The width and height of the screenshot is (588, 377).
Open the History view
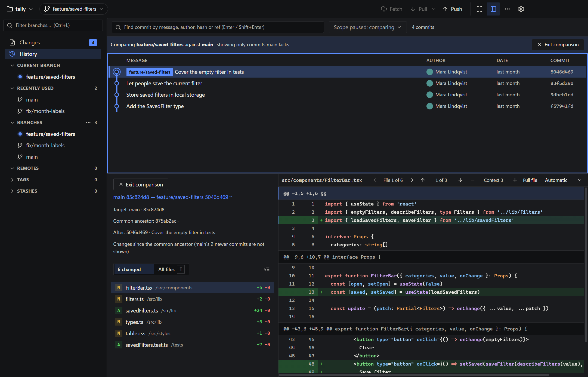53,54
